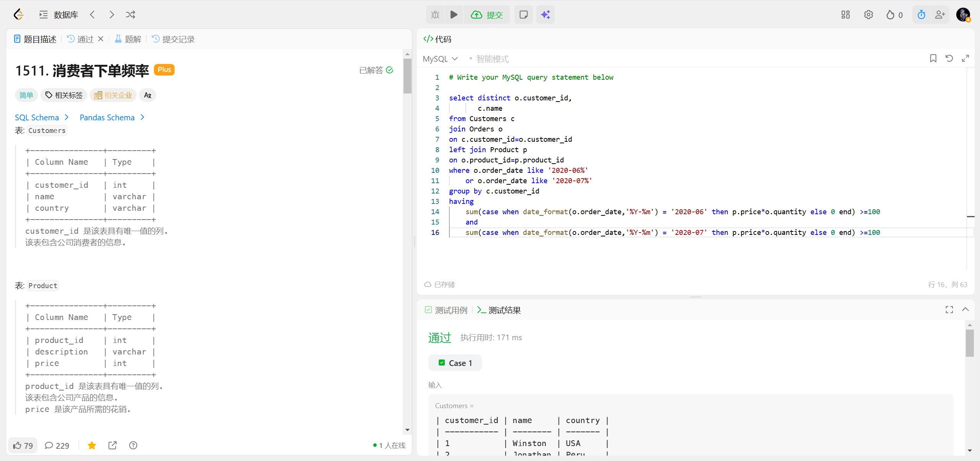Reset code with the undo arrow icon
Screen dimensions: 980x461
[949, 58]
